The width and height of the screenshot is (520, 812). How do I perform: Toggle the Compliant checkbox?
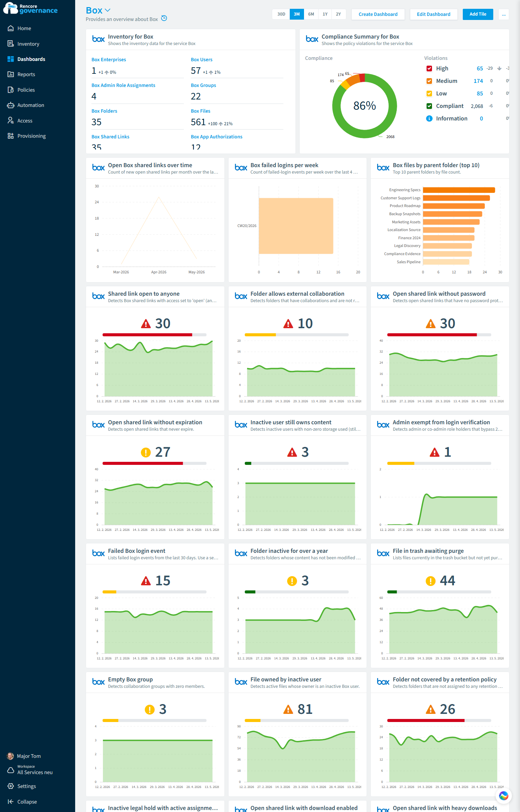pos(429,106)
